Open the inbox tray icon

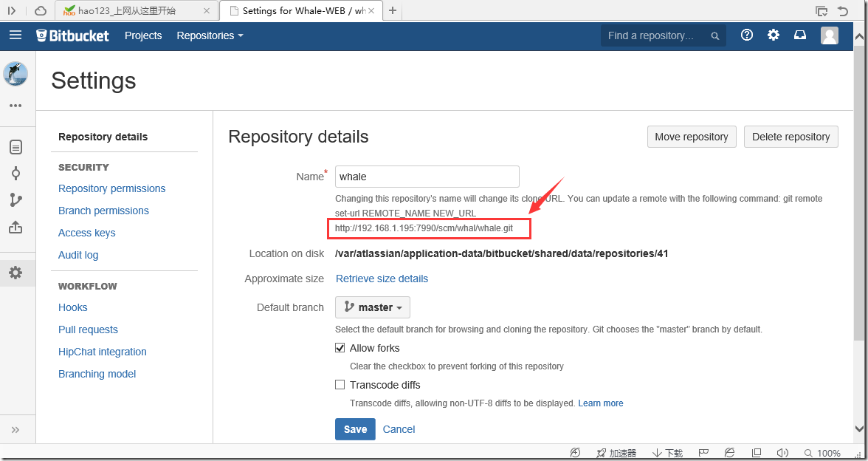pos(800,35)
